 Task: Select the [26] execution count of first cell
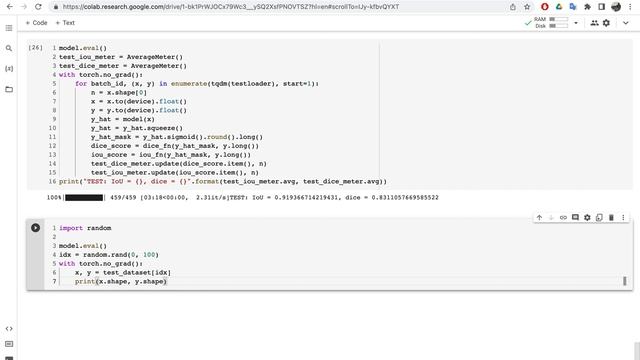[36, 48]
